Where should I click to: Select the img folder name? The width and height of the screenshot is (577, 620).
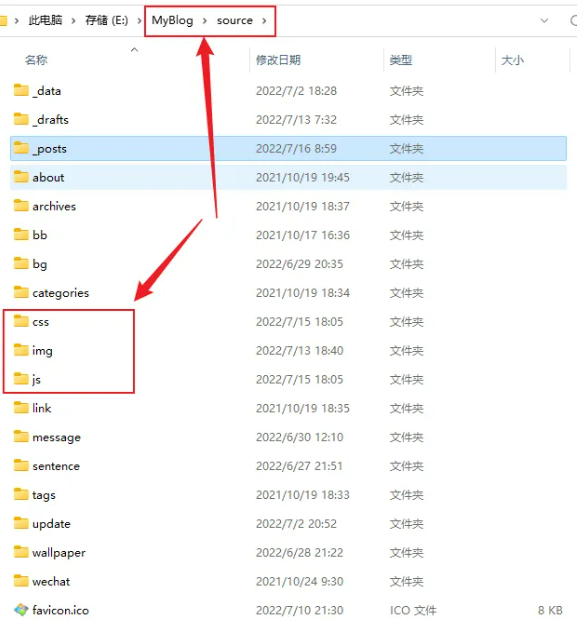click(x=42, y=351)
